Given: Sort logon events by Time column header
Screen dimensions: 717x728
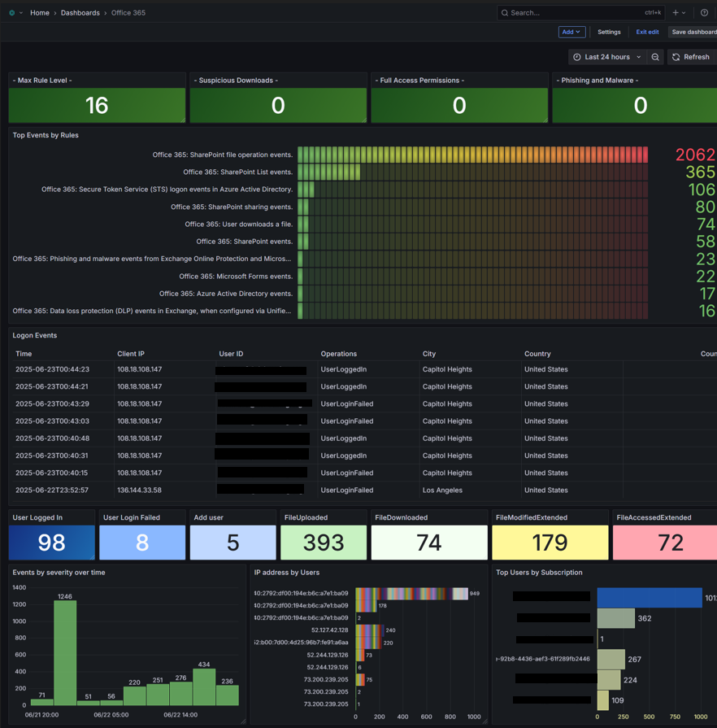Looking at the screenshot, I should pos(24,354).
